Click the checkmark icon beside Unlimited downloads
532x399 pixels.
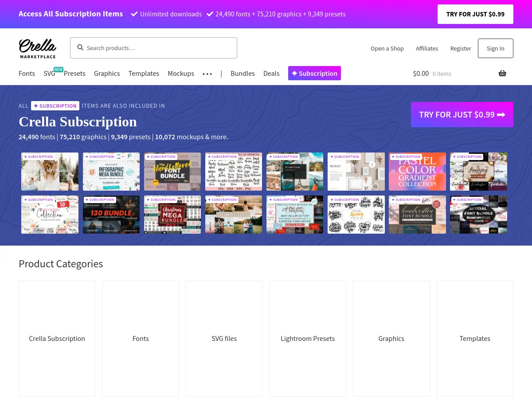click(134, 14)
